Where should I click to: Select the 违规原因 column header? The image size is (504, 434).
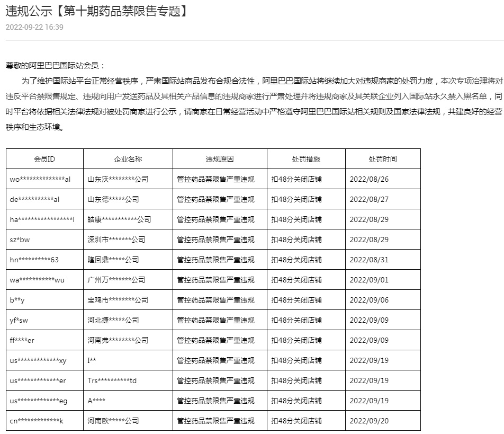coord(220,159)
